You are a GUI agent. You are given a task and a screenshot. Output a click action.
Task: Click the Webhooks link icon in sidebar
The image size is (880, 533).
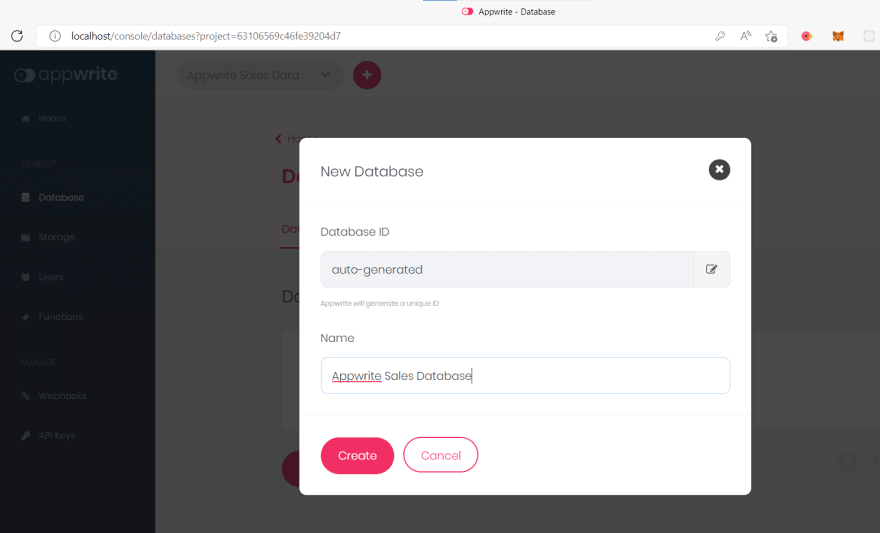pyautogui.click(x=25, y=396)
